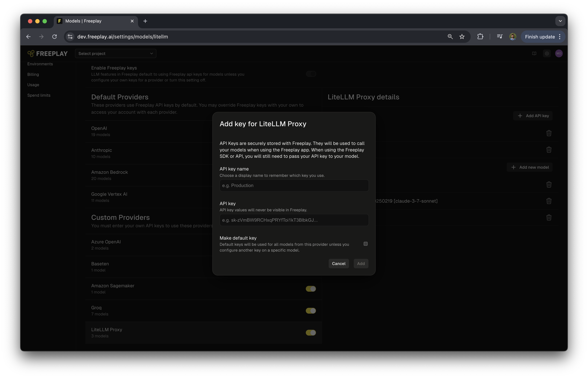Cancel the Add key dialog
Viewport: 588px width, 378px height.
pos(338,263)
